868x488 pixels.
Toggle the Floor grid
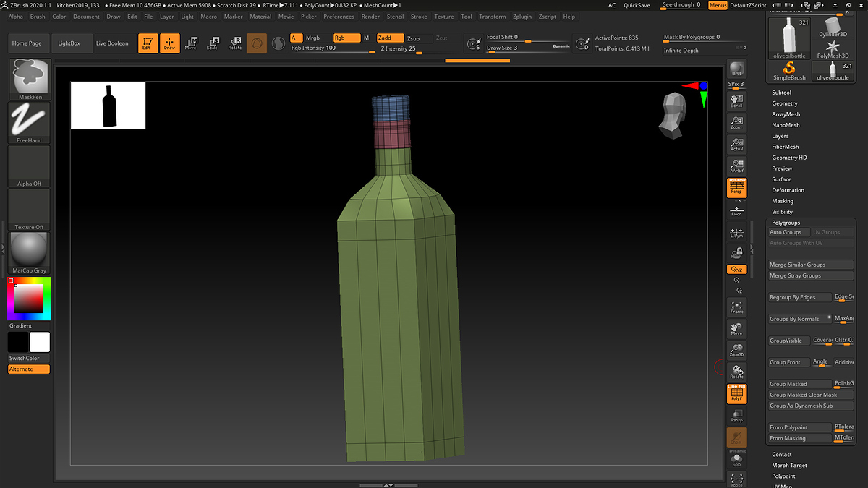click(736, 210)
